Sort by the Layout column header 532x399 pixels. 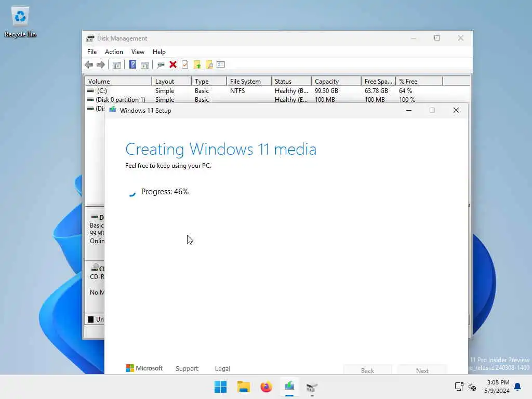click(171, 82)
